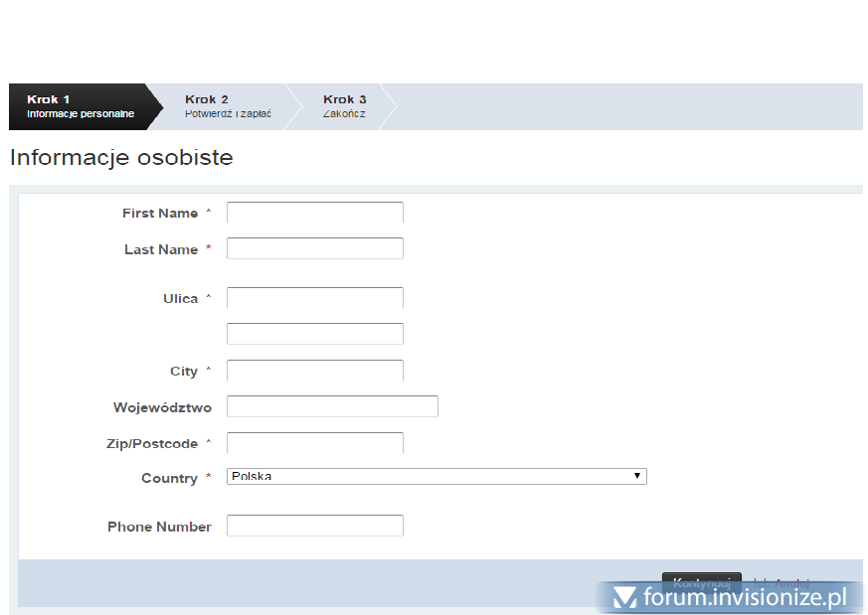Click the Phone Number input field
Image resolution: width=868 pixels, height=615 pixels.
314,526
